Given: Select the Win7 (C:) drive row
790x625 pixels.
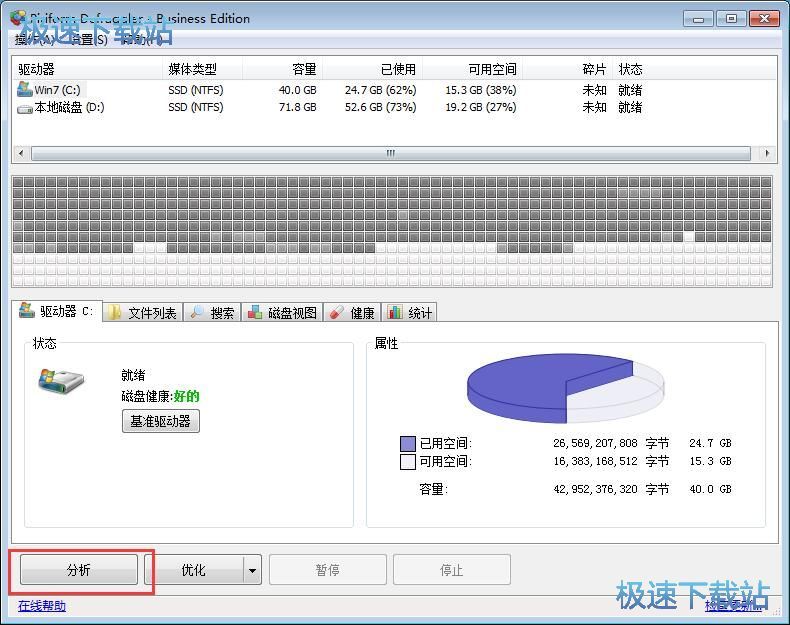Looking at the screenshot, I should 395,90.
